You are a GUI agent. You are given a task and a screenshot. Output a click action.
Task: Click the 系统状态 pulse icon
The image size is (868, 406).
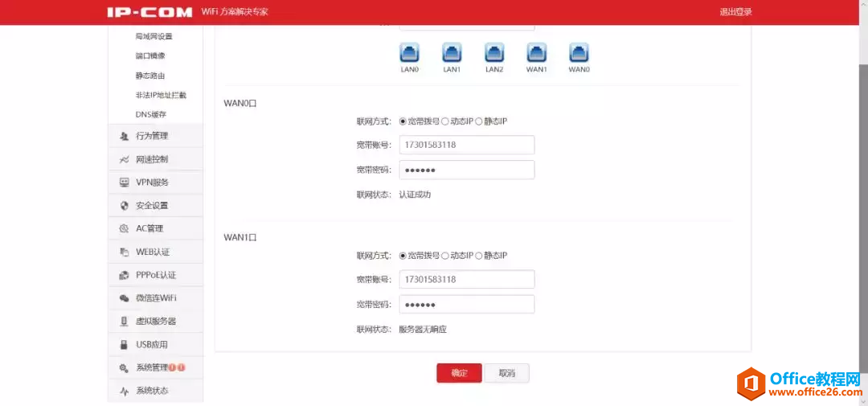(x=124, y=391)
